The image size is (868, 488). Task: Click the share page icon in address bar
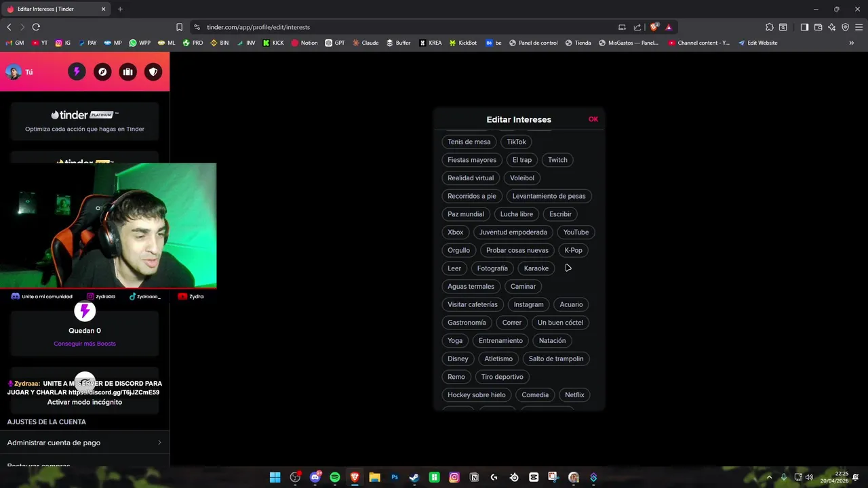click(x=637, y=27)
